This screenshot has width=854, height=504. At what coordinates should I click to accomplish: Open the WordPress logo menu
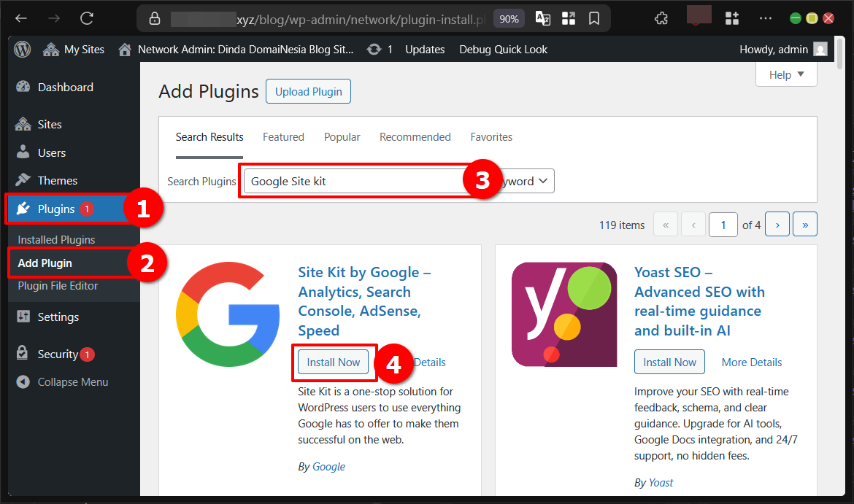pyautogui.click(x=22, y=49)
